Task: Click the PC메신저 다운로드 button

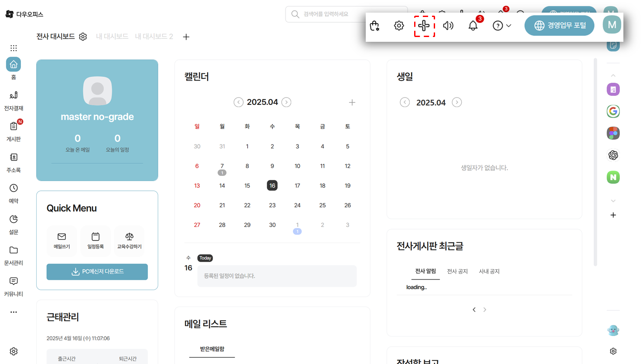Action: (97, 272)
